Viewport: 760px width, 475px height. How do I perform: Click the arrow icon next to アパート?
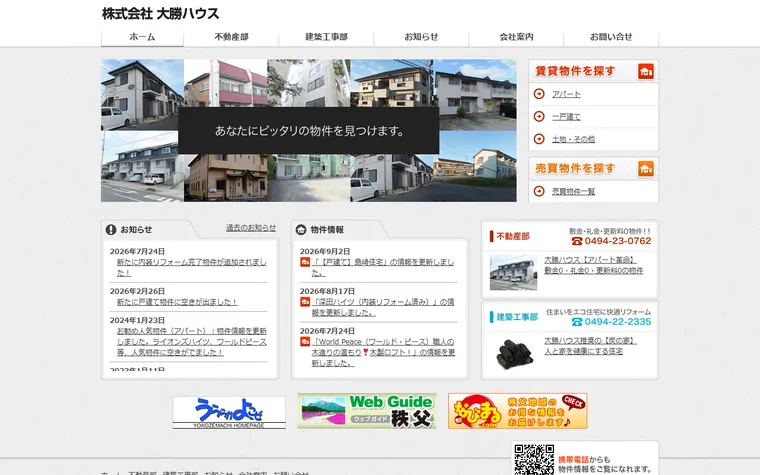[539, 94]
